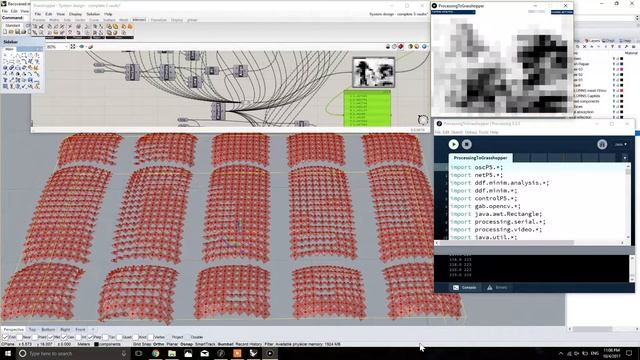The height and width of the screenshot is (360, 640).
Task: Click the 'import processing.serial.*;' line
Action: (x=498, y=222)
